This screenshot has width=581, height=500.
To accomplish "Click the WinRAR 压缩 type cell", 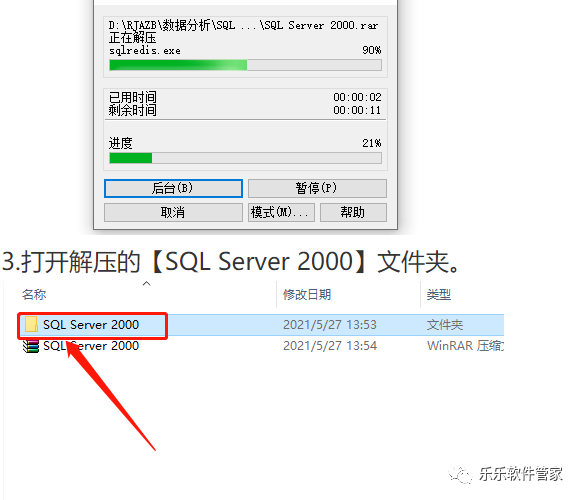I will click(x=465, y=346).
